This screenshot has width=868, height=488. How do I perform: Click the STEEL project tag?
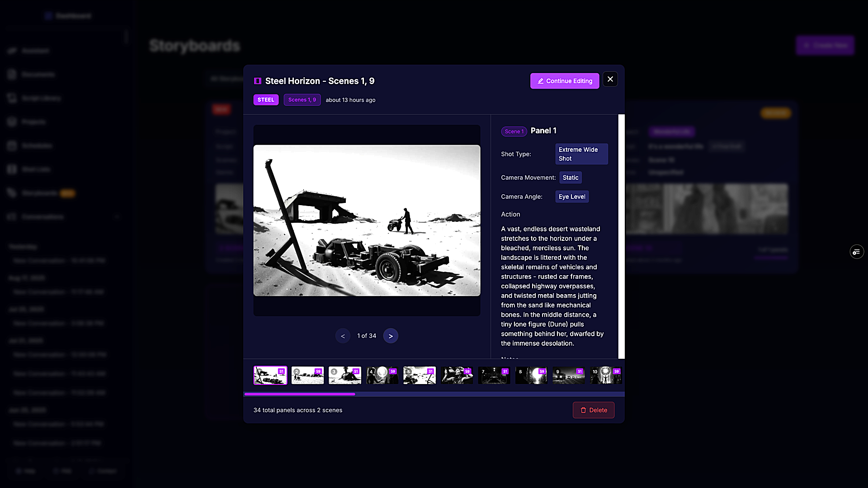(266, 100)
